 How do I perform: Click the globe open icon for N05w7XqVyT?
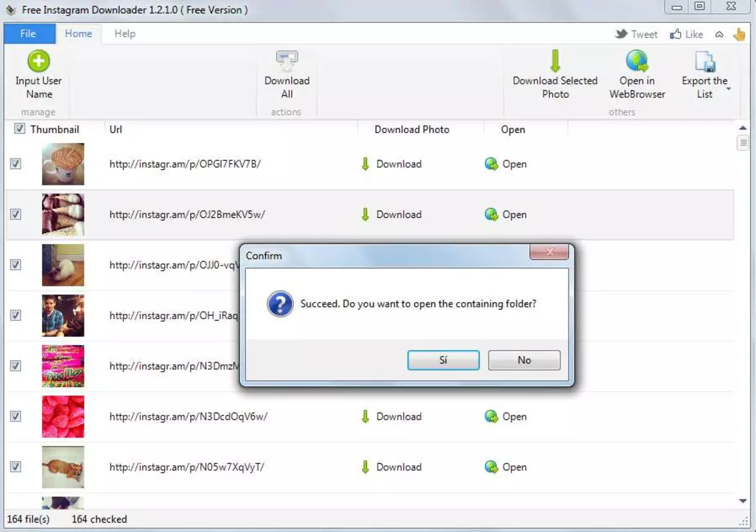click(x=491, y=467)
